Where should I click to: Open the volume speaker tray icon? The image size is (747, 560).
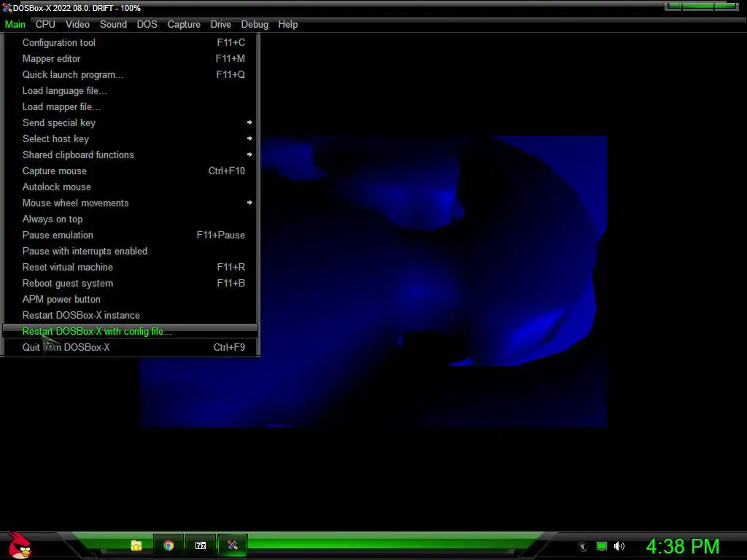619,546
